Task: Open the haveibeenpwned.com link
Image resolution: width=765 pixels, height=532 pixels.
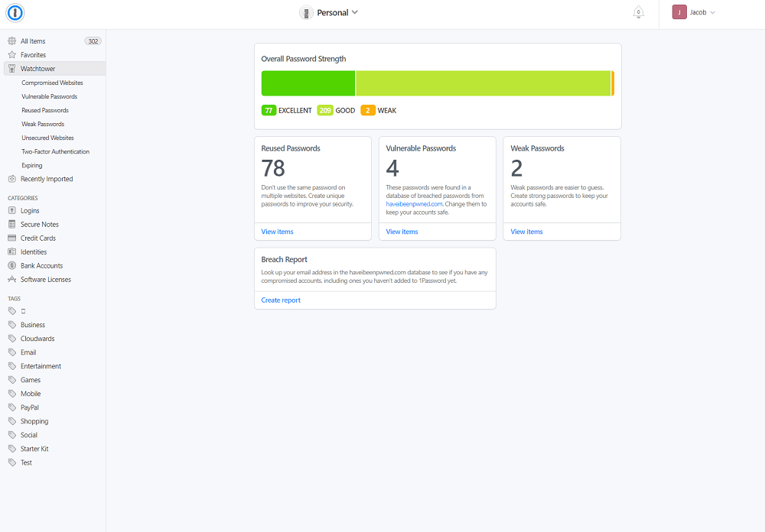Action: point(414,204)
